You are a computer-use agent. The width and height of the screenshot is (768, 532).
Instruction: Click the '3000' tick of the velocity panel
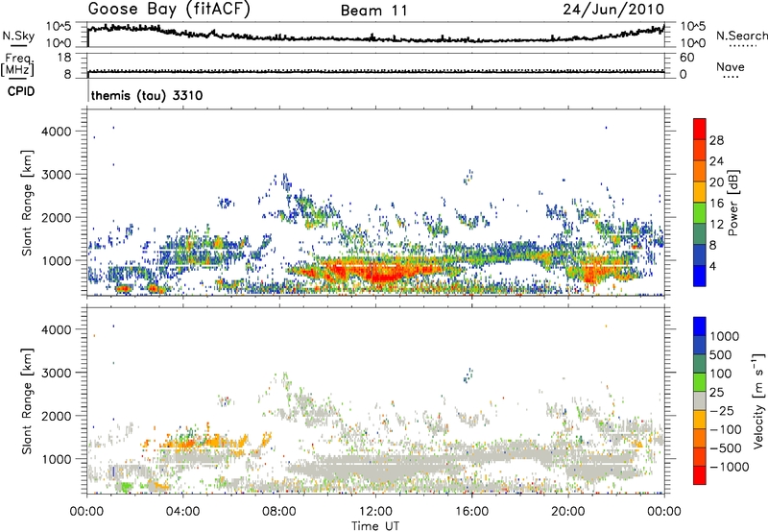coord(56,373)
